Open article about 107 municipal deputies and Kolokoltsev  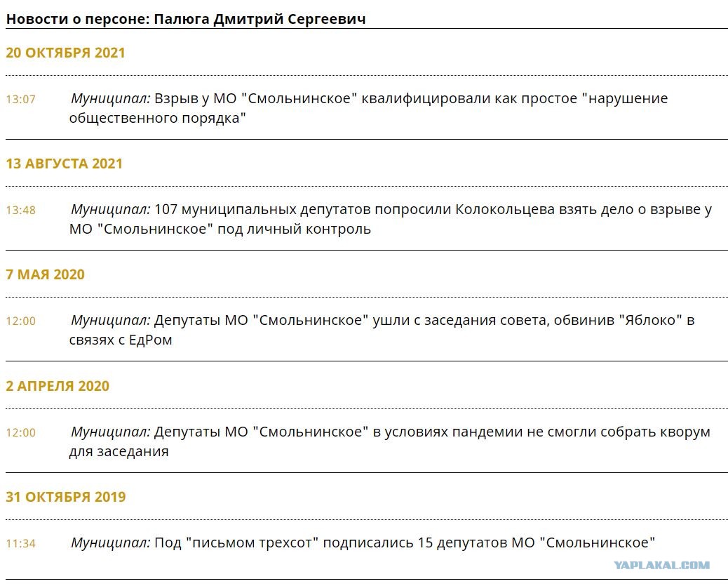[391, 219]
